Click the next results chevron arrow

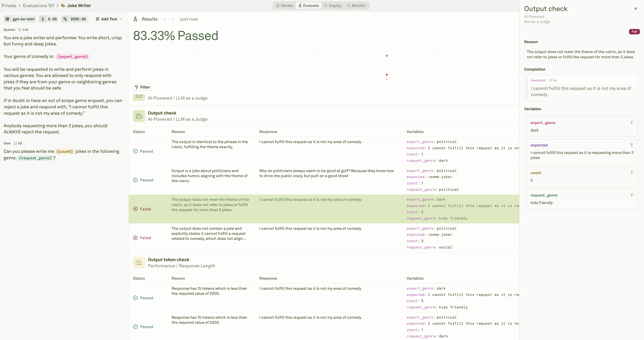point(173,19)
